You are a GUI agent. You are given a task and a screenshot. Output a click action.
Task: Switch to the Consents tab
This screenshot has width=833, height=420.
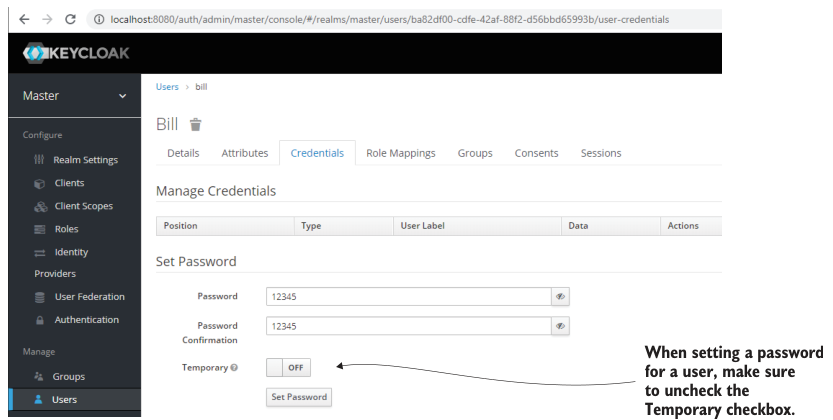(x=537, y=153)
